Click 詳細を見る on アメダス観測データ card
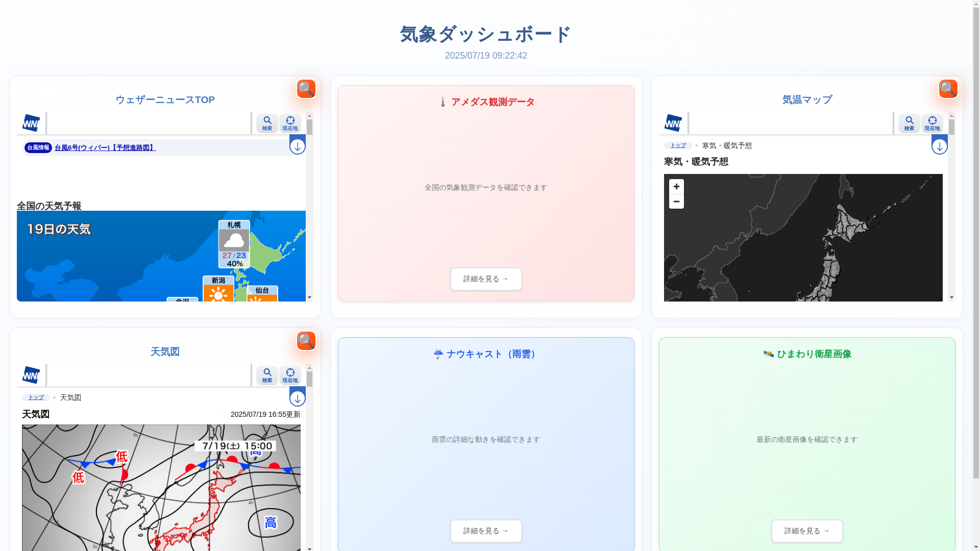 (486, 279)
